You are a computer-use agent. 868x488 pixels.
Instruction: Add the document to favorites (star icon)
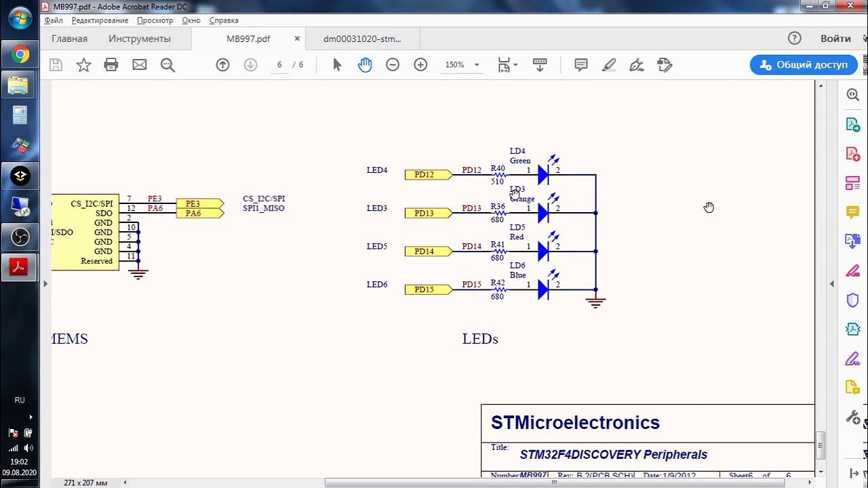83,65
